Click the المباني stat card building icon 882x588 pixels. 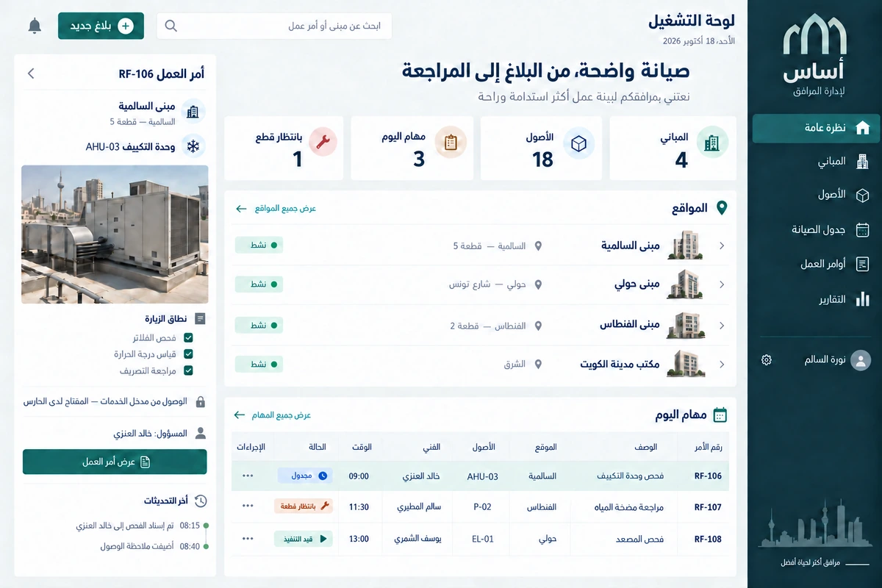(x=711, y=143)
